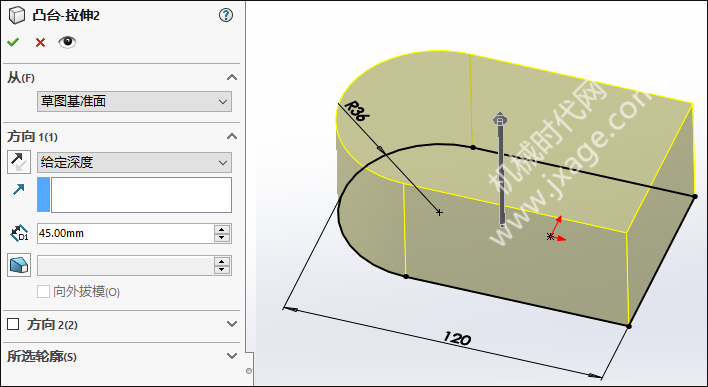Viewport: 708px width, 387px height.
Task: Expand the 所选轮廓 section
Action: (x=232, y=356)
